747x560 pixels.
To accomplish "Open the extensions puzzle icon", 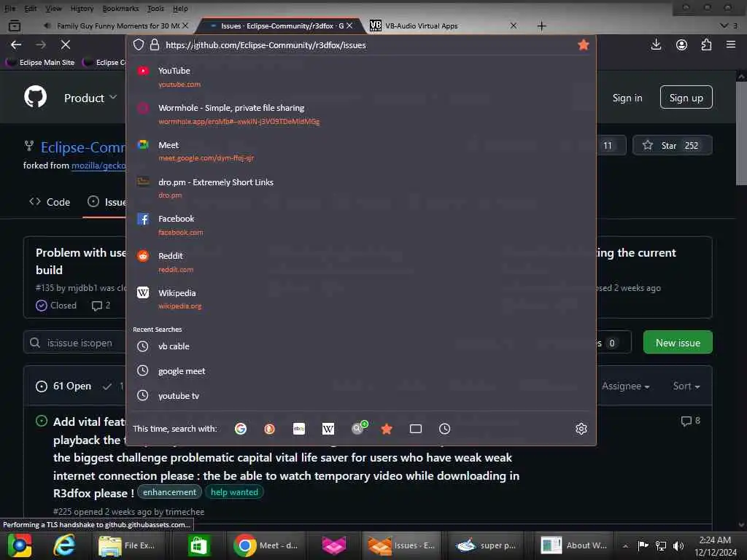I will click(x=706, y=44).
